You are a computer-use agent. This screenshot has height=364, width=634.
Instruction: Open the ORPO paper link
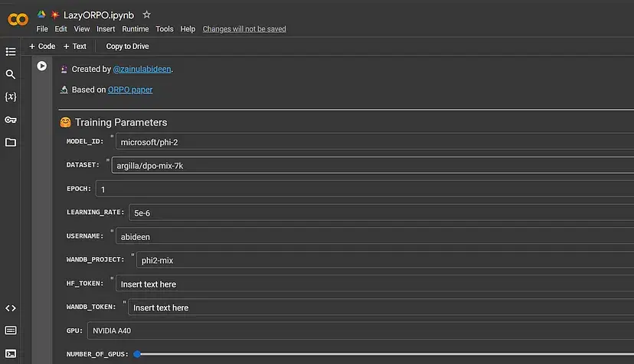coord(130,89)
